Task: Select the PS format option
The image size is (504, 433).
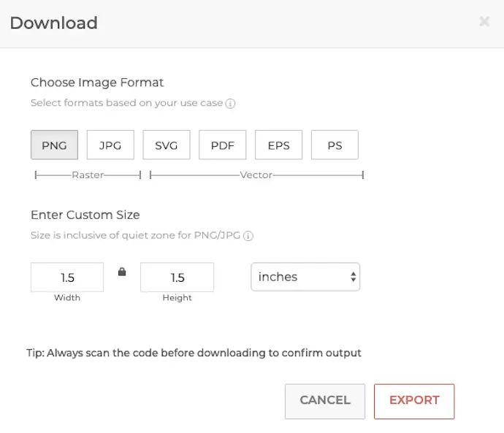Action: tap(335, 145)
